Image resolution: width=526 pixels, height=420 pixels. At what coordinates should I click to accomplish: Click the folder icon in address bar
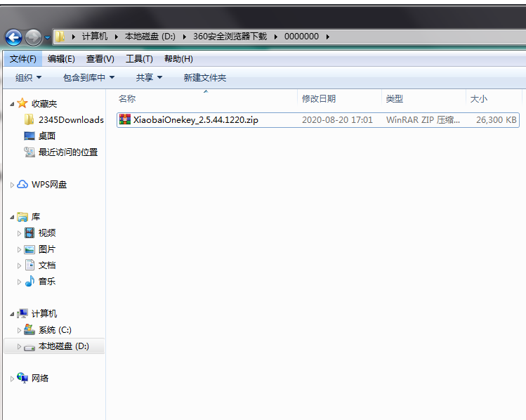pyautogui.click(x=60, y=37)
